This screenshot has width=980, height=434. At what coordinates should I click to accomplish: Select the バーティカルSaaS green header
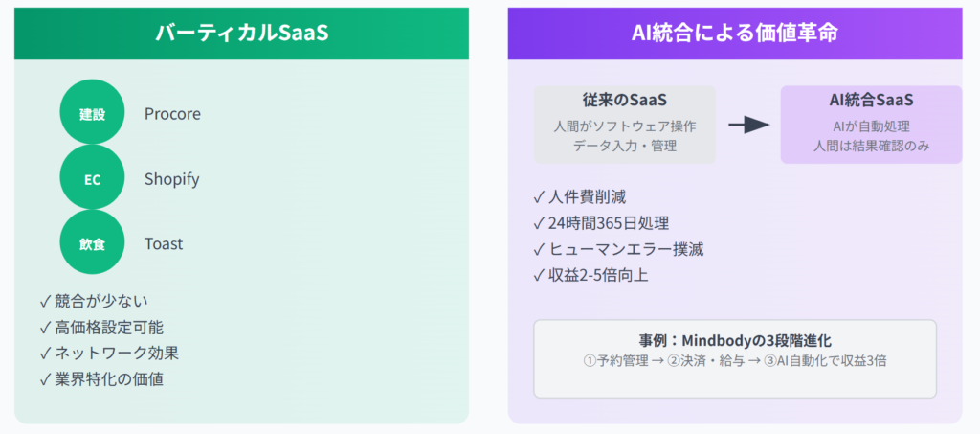(x=242, y=33)
